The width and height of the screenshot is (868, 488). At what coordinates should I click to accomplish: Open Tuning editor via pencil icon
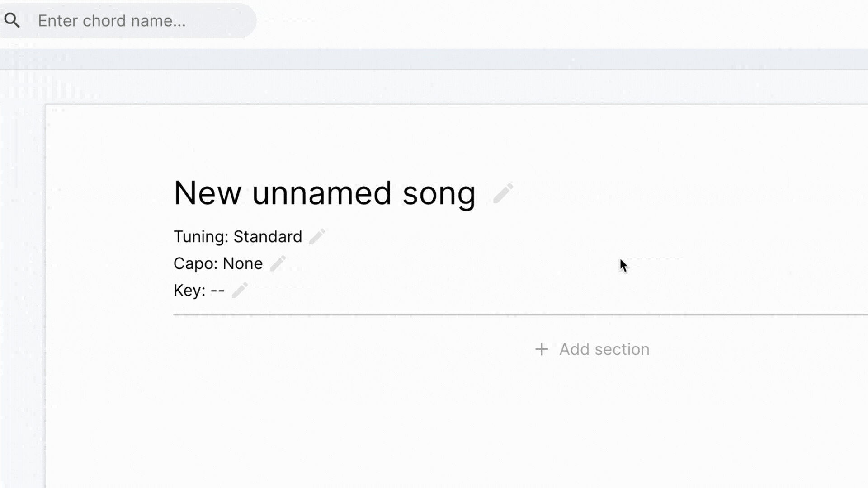click(317, 236)
